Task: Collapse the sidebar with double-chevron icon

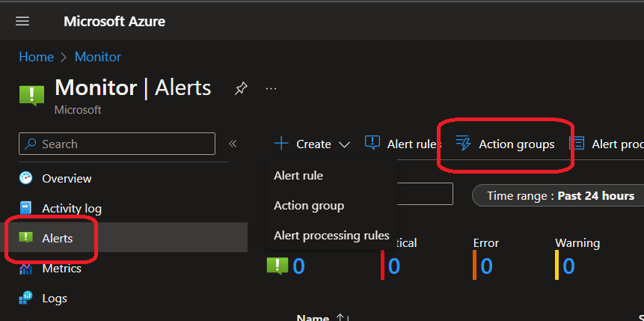Action: tap(233, 144)
